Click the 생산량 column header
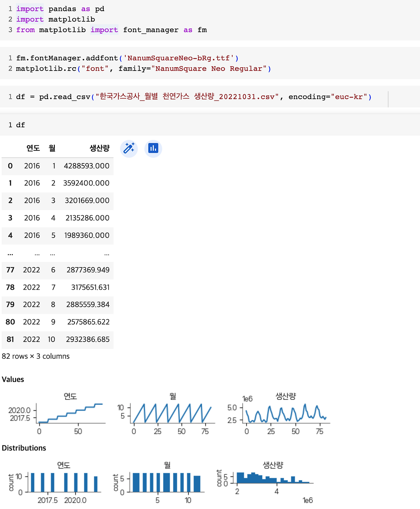This screenshot has width=420, height=509. pyautogui.click(x=99, y=148)
